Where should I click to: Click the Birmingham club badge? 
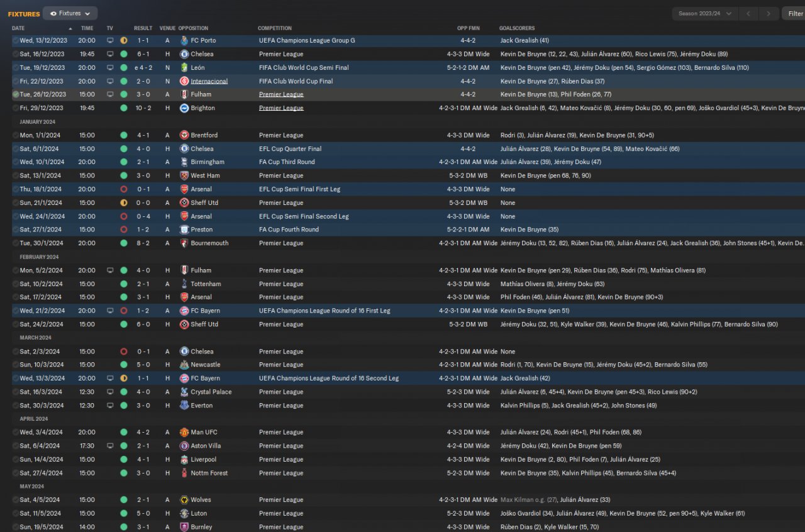point(184,162)
